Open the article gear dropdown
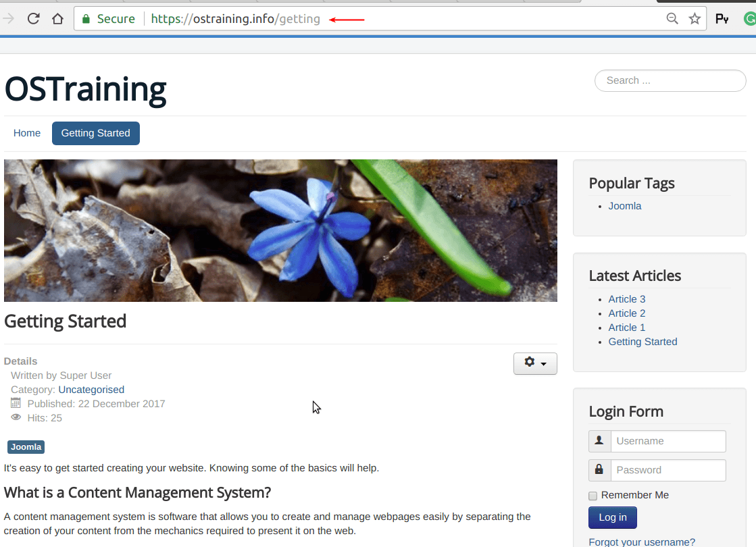The width and height of the screenshot is (756, 547). 535,363
